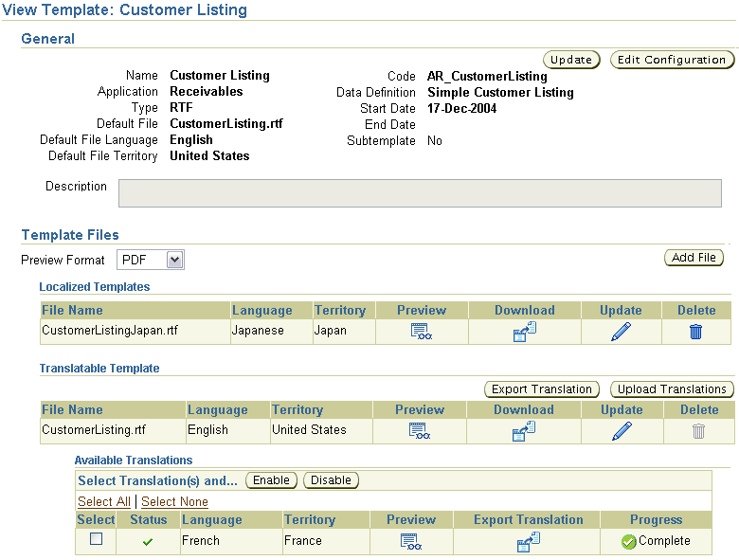Click disabled trash icon in CustomerListing.rtf row

(x=698, y=431)
